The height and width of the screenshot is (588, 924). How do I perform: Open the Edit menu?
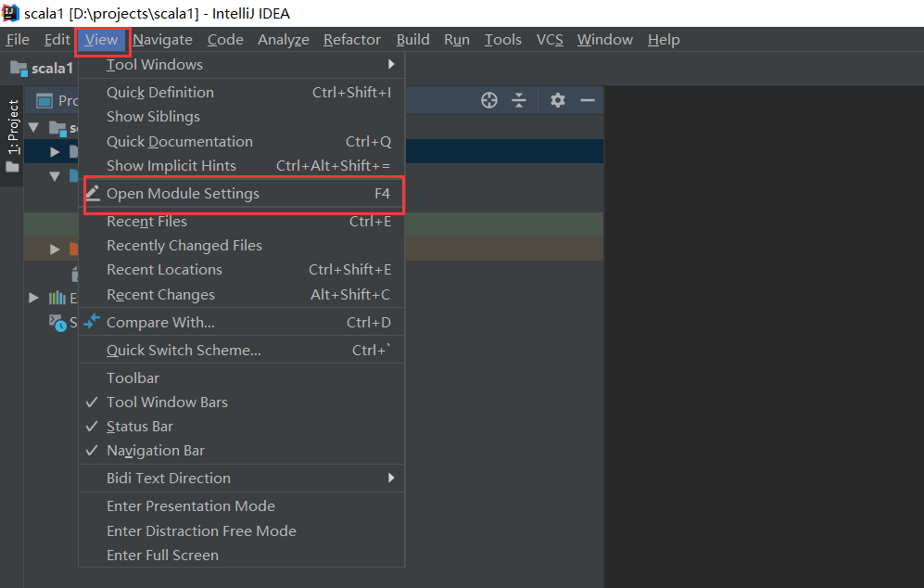point(57,40)
